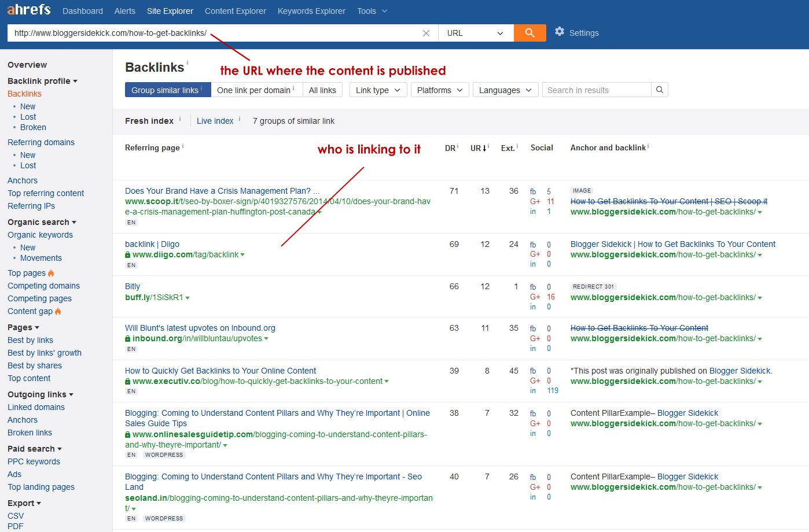
Task: Open Movements under Organic keywords
Action: 41,258
